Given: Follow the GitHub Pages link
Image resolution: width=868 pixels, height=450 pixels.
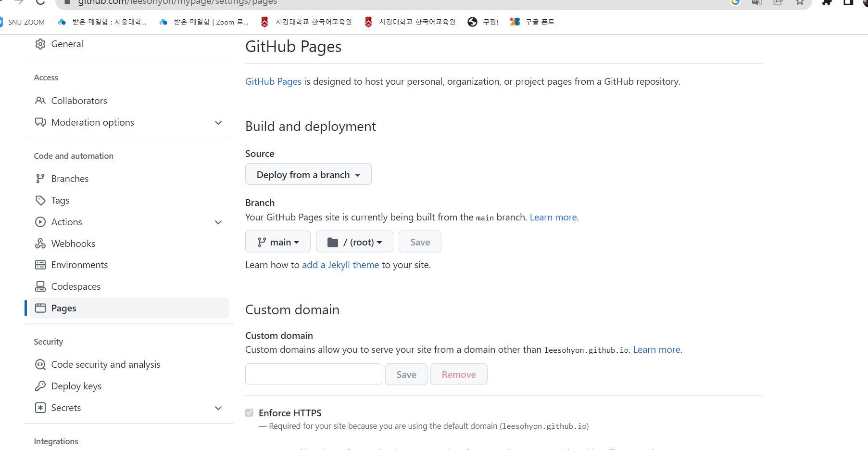Looking at the screenshot, I should click(273, 81).
